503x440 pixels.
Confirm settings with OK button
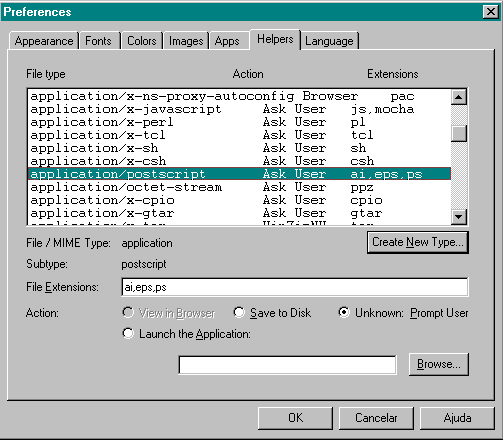click(x=295, y=418)
